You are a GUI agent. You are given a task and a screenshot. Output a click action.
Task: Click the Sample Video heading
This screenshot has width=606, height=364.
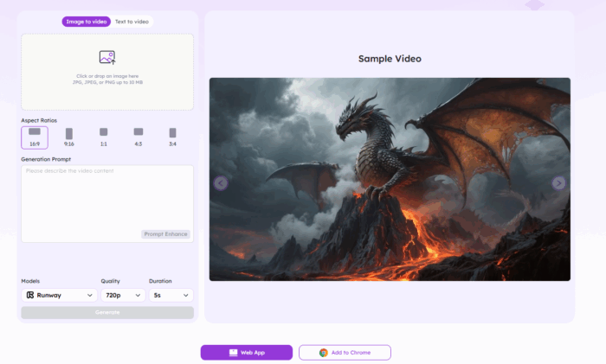390,59
